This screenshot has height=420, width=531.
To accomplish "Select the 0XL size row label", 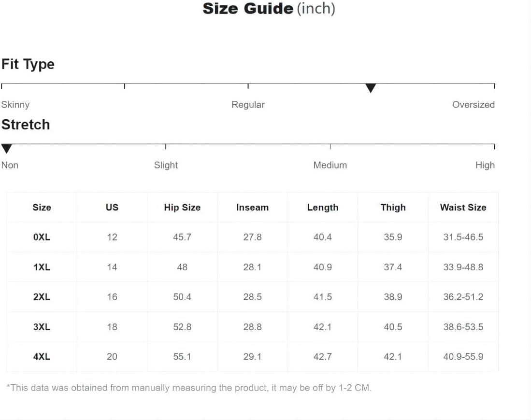I will click(x=42, y=237).
